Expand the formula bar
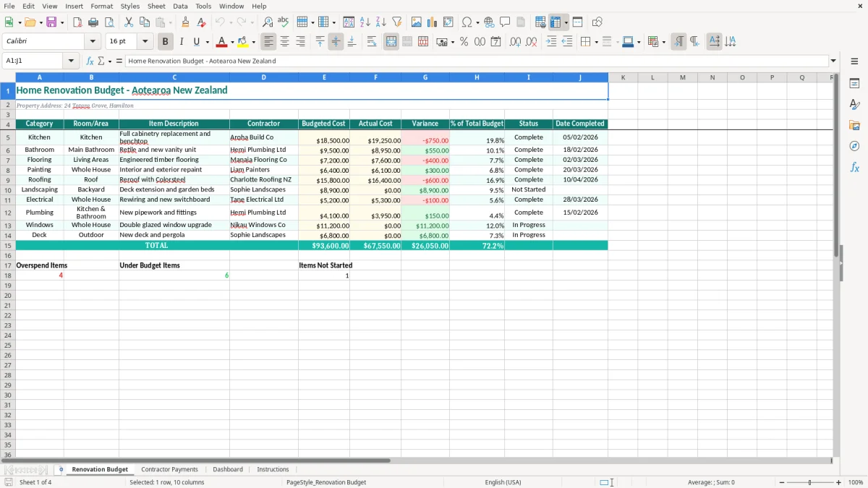The width and height of the screenshot is (868, 488). [833, 61]
